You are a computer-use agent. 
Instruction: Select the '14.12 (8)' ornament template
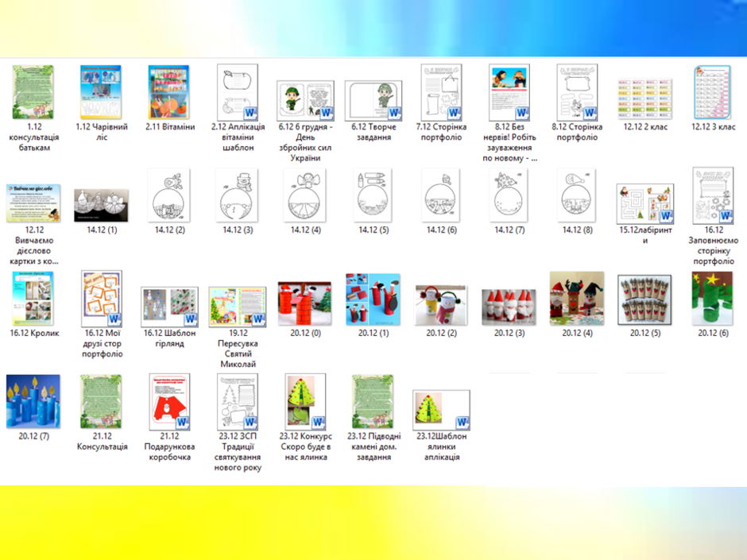(578, 195)
